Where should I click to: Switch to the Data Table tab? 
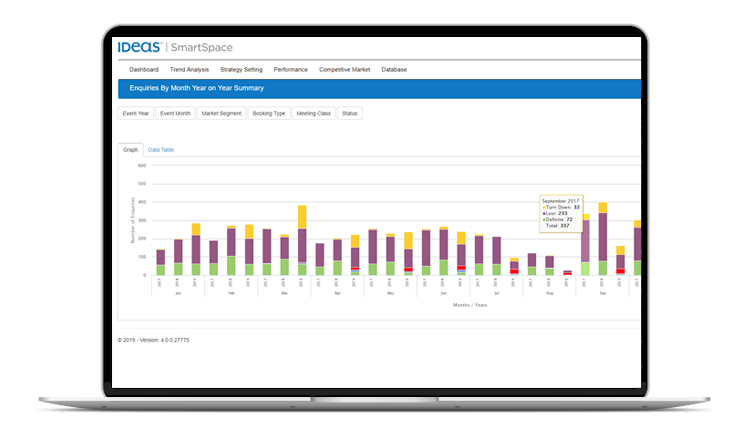coord(161,150)
